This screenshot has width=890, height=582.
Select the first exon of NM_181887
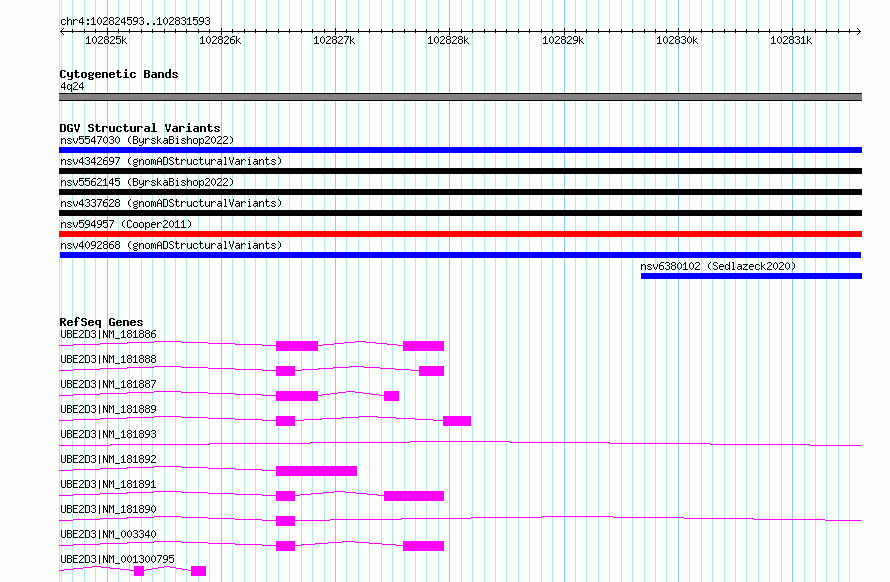[x=297, y=396]
